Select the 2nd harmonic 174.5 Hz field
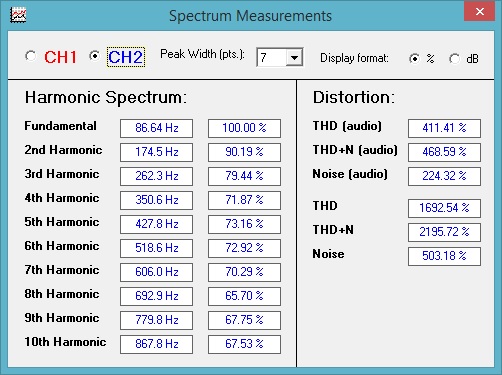Screen dimensions: 502x375 tap(156, 152)
